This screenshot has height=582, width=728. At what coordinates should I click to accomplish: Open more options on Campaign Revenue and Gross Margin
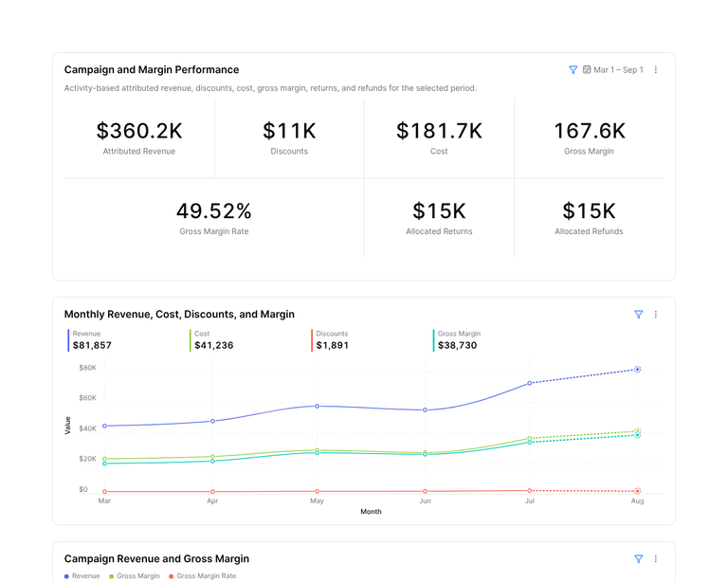[x=656, y=559]
